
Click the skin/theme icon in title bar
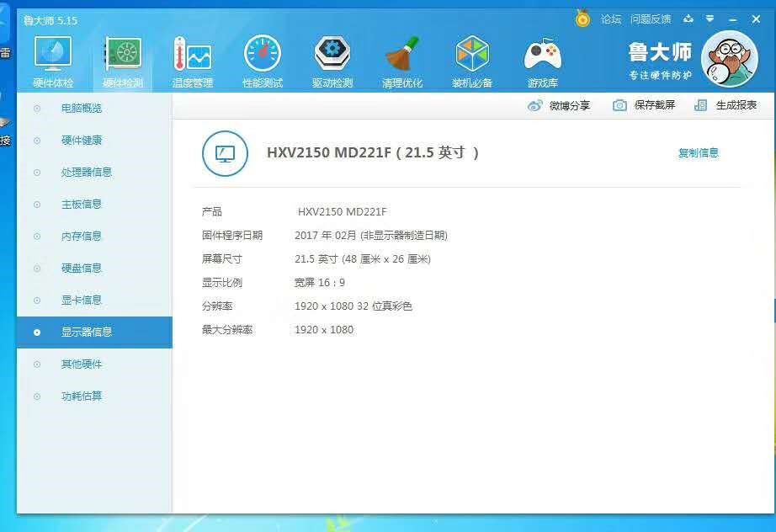tap(688, 19)
